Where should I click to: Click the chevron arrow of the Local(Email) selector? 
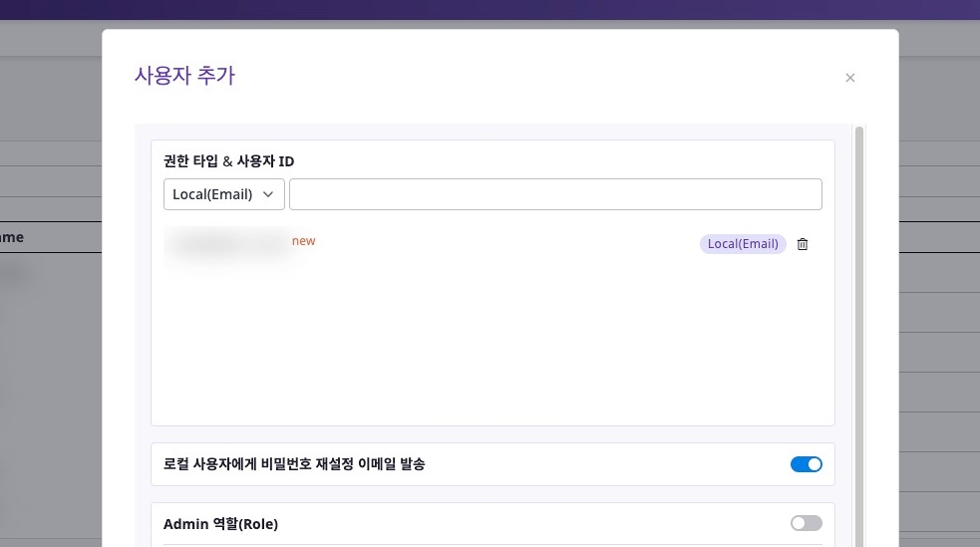click(x=268, y=194)
